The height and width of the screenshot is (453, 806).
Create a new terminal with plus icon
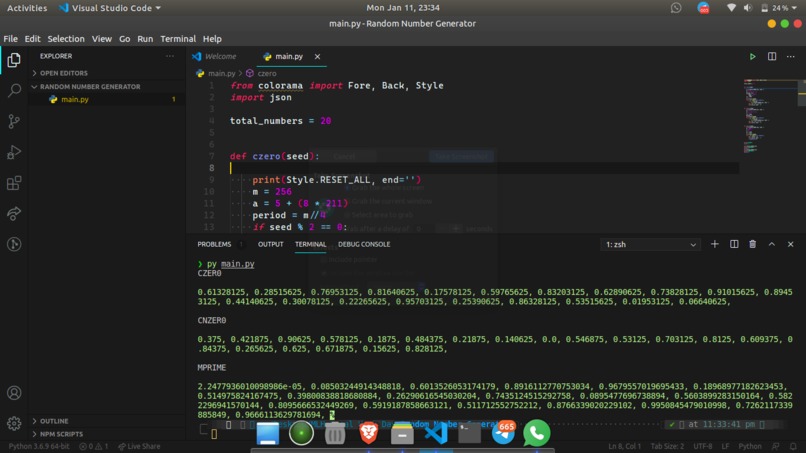point(715,244)
